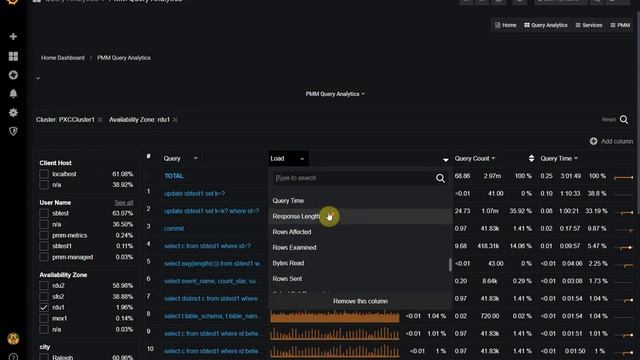Toggle the pmm-metrics User Name checkbox

point(44,235)
